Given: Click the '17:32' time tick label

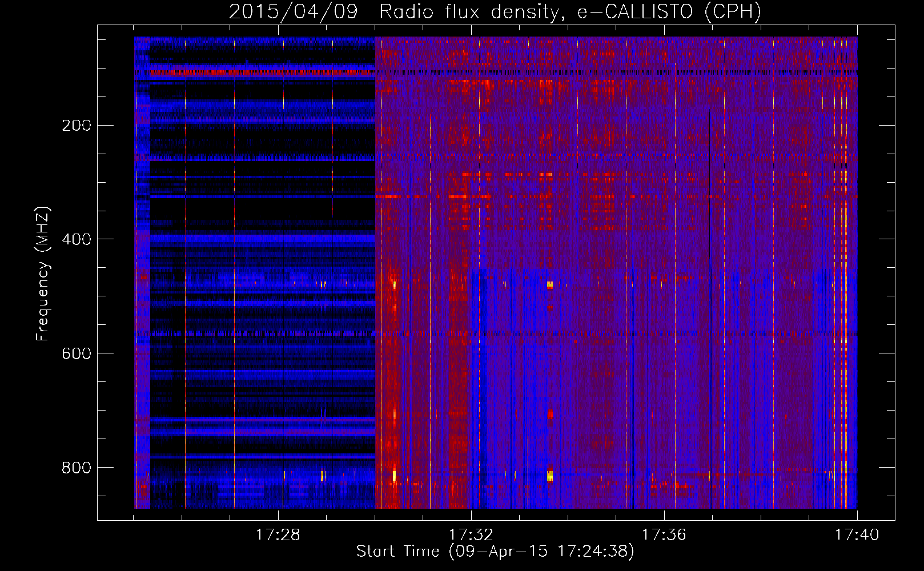Looking at the screenshot, I should 471,534.
